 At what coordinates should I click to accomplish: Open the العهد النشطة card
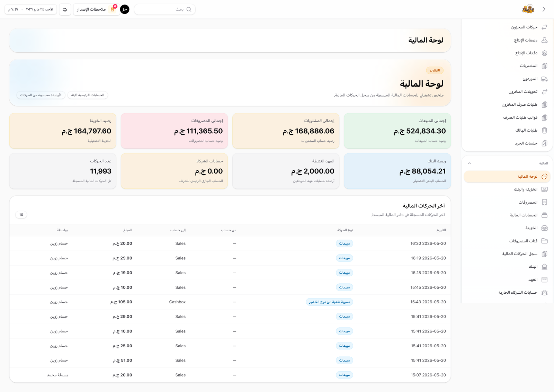pos(286,171)
